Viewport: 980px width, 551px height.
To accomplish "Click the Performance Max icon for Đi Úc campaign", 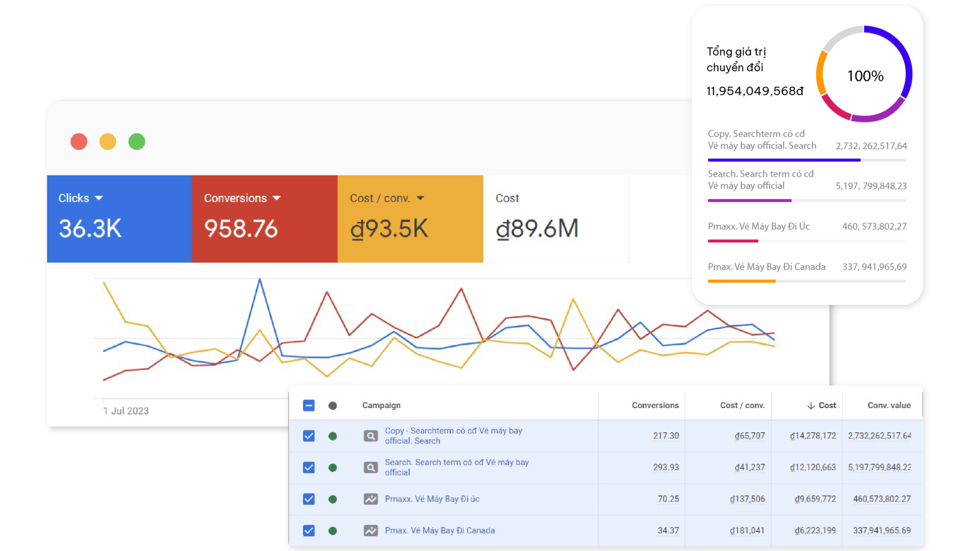I will tap(371, 499).
